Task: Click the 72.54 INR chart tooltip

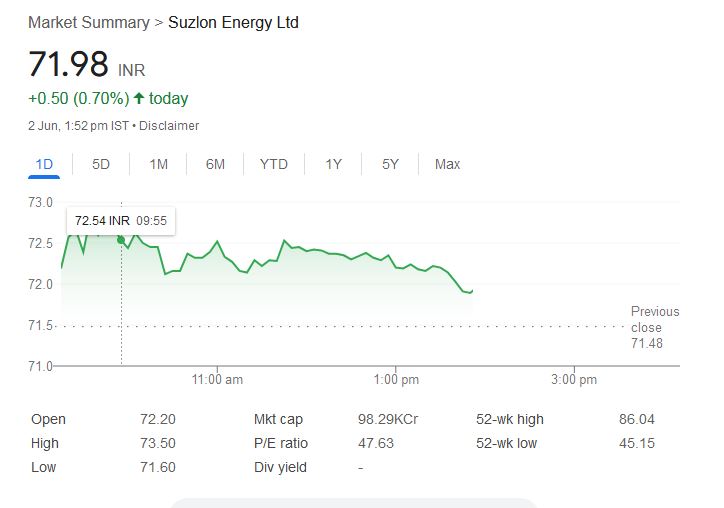Action: (x=120, y=220)
